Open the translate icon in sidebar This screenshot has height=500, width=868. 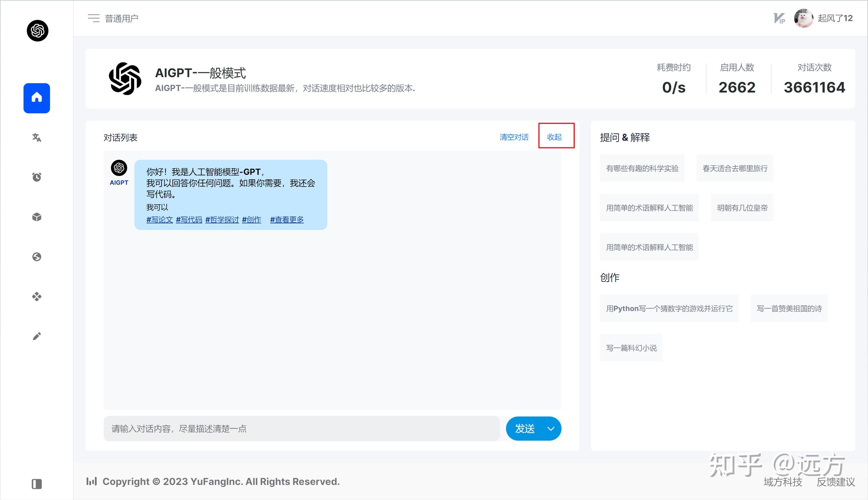tap(37, 138)
